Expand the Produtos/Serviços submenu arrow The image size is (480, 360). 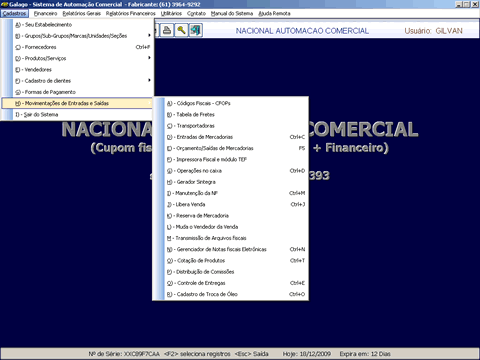tap(149, 58)
